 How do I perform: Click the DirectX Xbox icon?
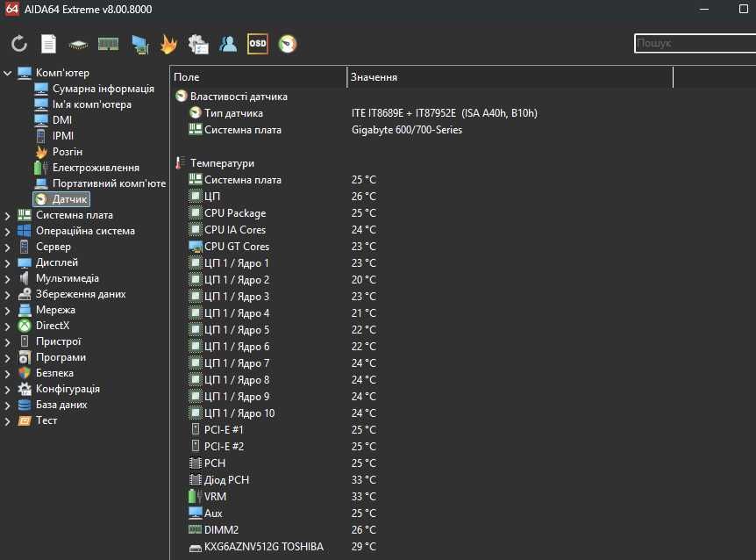[25, 326]
